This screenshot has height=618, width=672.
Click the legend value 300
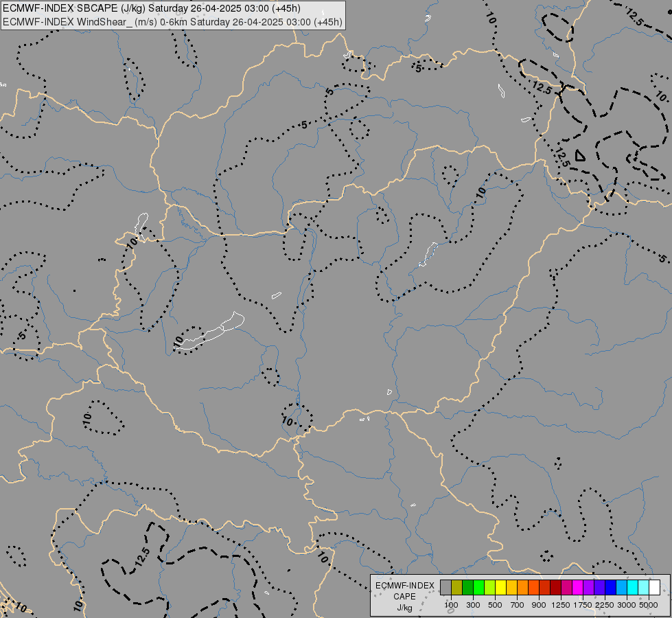tap(473, 605)
